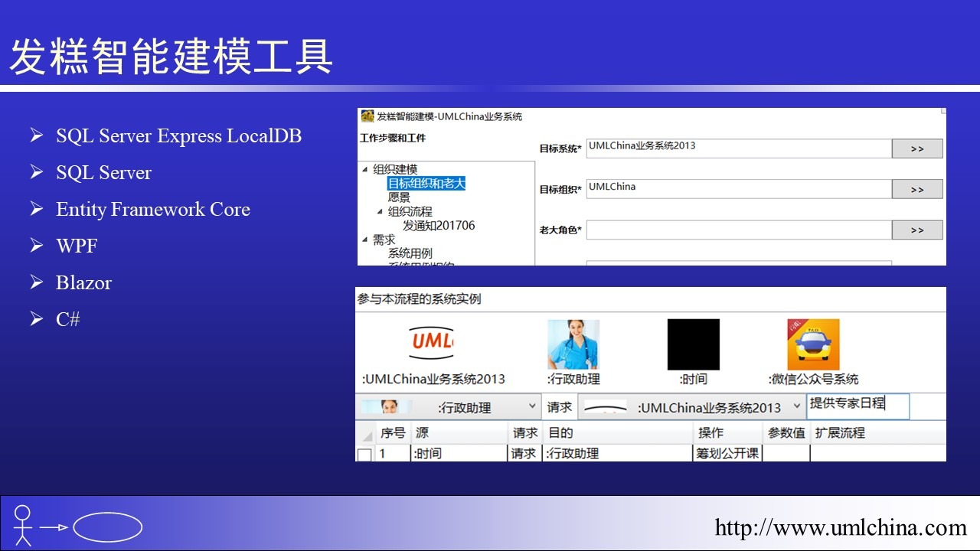This screenshot has height=551, width=980.
Task: Select the 微信公众号系统 taxi icon
Action: [x=813, y=344]
